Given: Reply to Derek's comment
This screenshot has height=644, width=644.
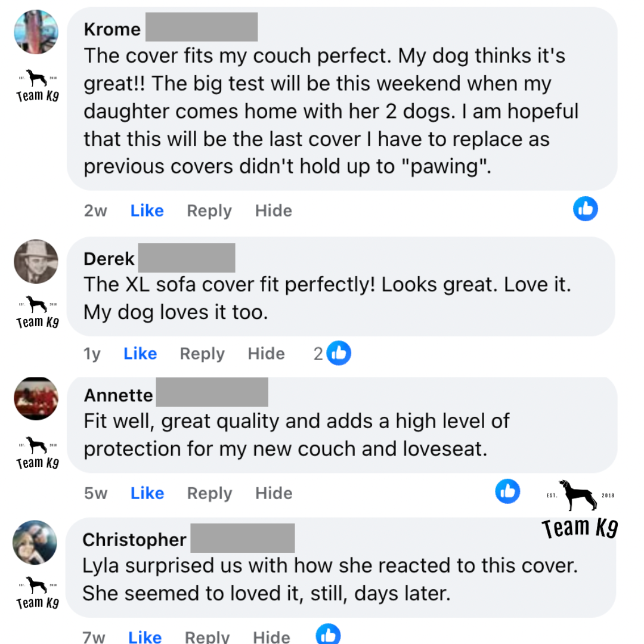Looking at the screenshot, I should click(202, 354).
